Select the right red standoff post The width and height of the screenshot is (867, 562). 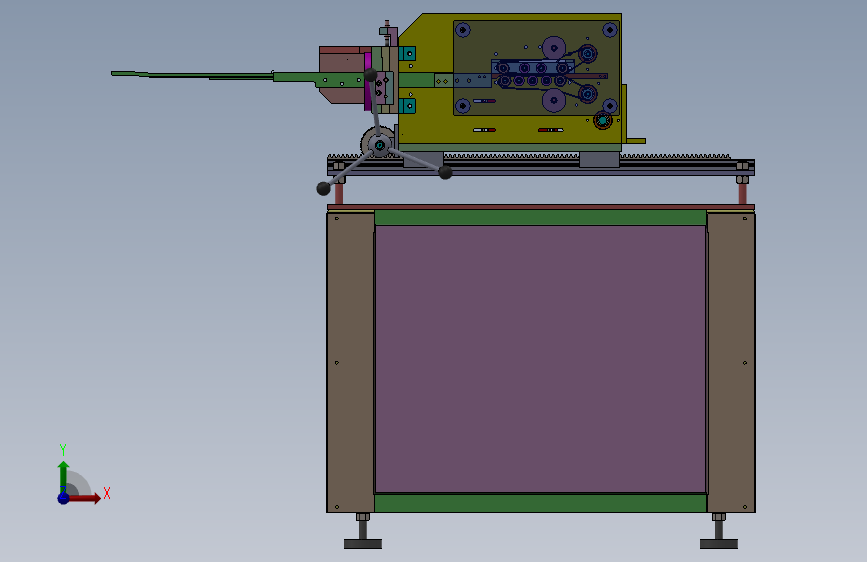[743, 193]
